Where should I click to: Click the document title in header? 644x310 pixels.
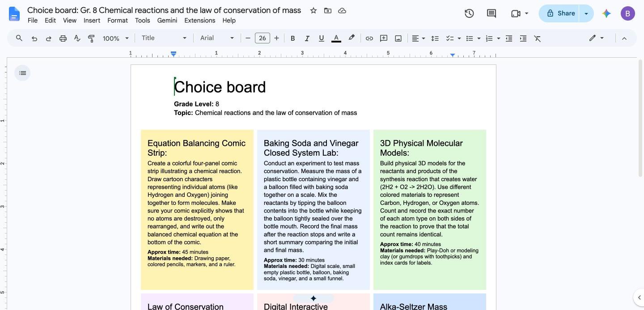click(164, 10)
